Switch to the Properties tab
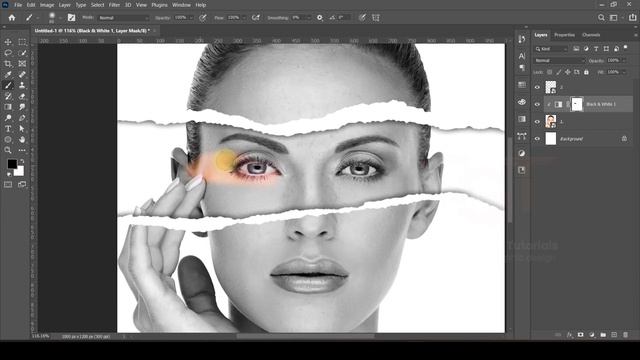This screenshot has height=360, width=640. [564, 35]
